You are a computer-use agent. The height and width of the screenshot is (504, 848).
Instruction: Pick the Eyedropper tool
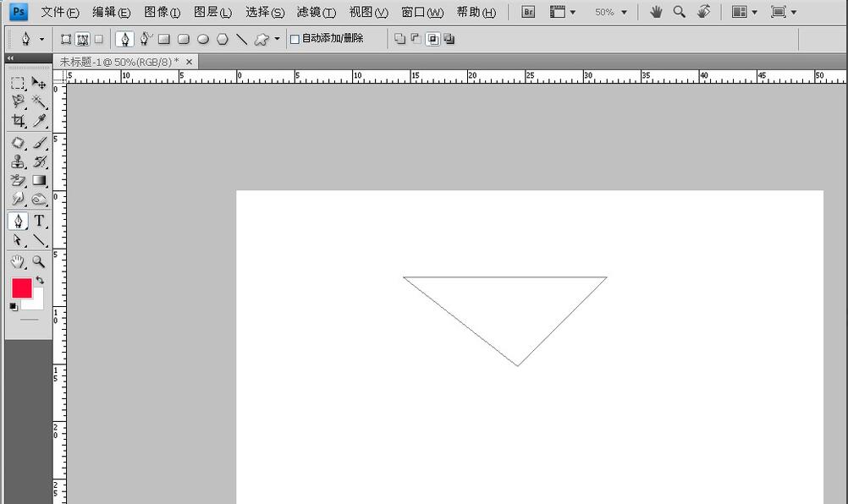(x=39, y=121)
